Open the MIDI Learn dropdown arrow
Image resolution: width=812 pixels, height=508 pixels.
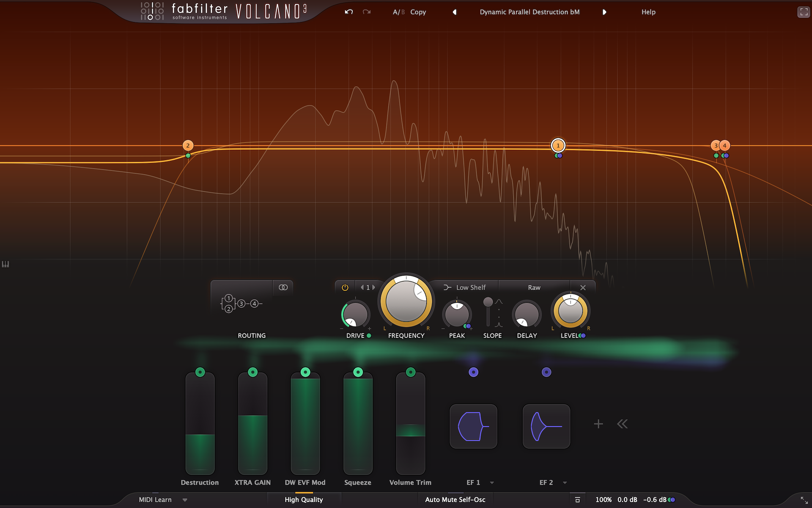pos(185,500)
